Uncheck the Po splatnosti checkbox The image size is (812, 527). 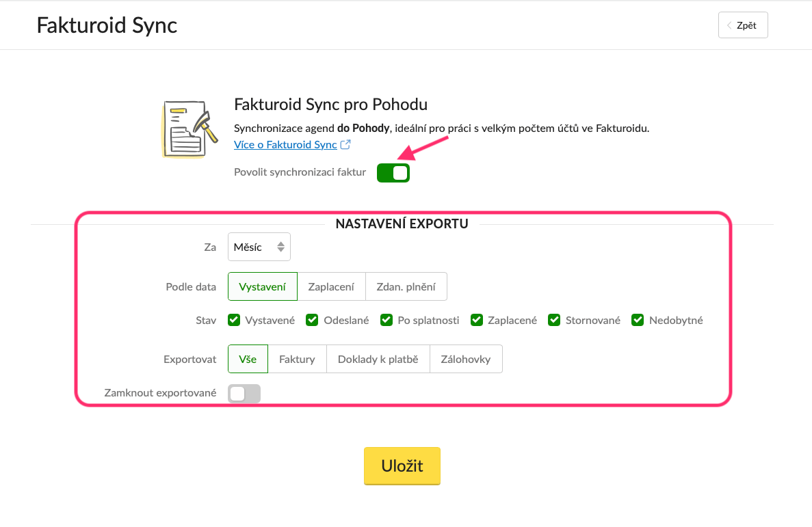tap(387, 320)
